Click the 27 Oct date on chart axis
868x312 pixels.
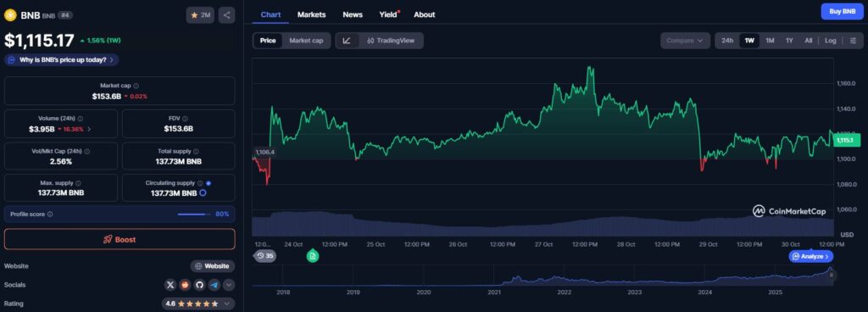click(x=544, y=244)
